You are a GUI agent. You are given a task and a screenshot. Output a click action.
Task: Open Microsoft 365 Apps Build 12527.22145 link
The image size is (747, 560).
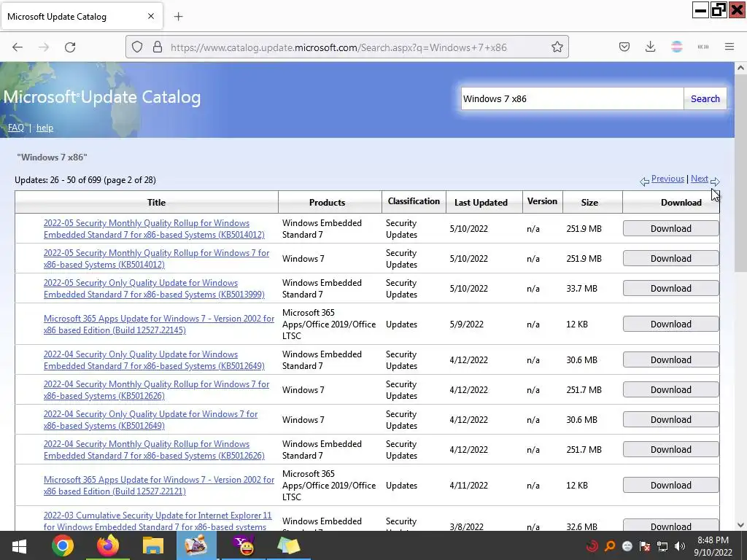point(158,324)
